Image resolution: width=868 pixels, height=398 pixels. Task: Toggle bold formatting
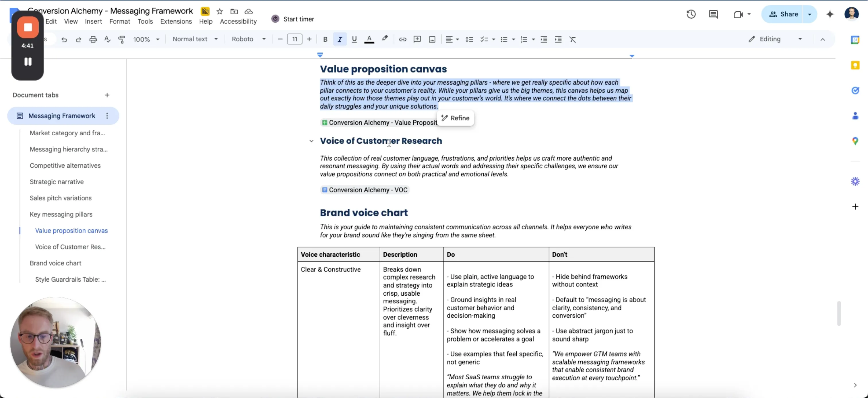coord(325,39)
